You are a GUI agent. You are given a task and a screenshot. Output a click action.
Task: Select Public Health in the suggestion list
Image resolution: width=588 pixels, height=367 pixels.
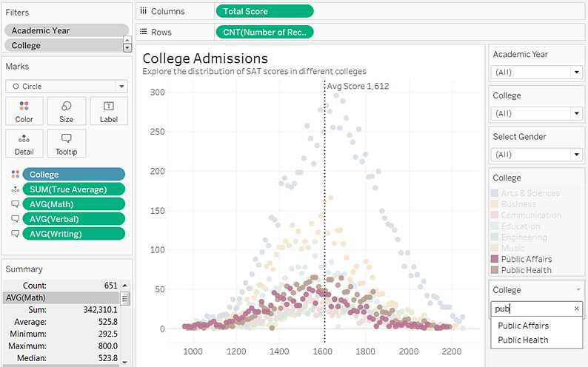tap(523, 340)
